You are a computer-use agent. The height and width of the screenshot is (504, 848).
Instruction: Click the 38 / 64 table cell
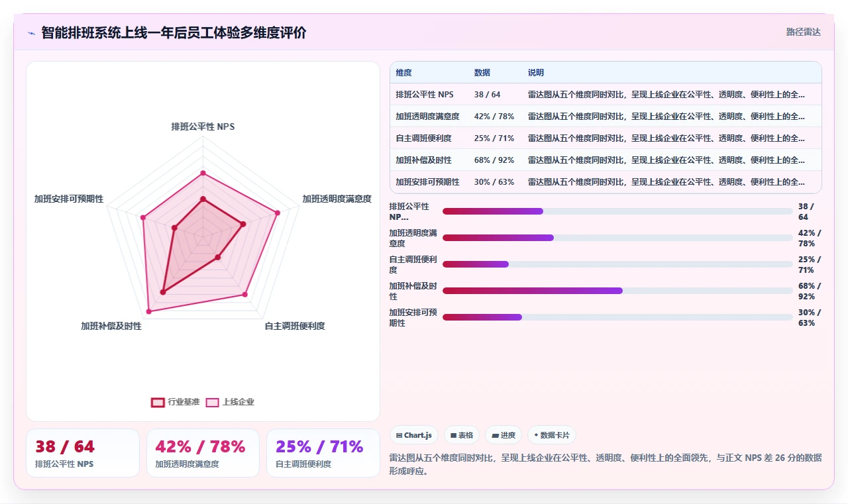(x=488, y=95)
